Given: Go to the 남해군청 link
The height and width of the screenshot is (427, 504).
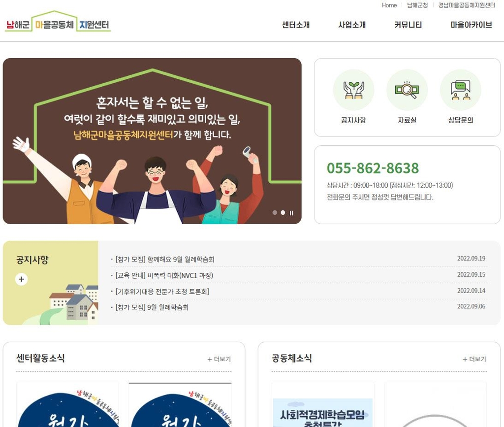Looking at the screenshot, I should pyautogui.click(x=417, y=5).
